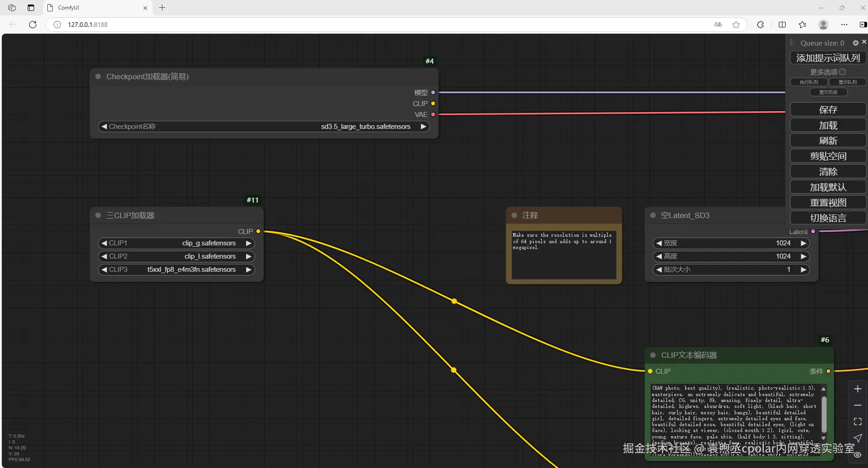Click the 加载默认 load default button
Viewport: 868px width, 468px height.
(828, 187)
